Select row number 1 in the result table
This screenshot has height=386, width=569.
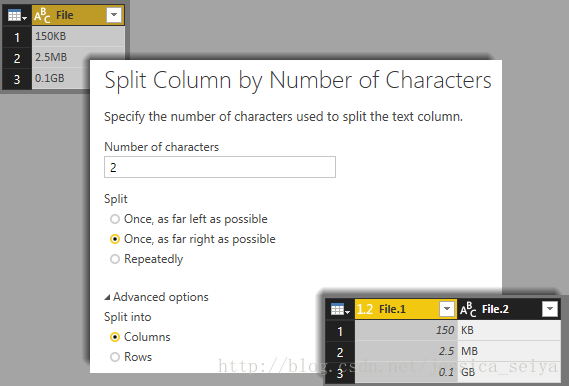coord(340,331)
